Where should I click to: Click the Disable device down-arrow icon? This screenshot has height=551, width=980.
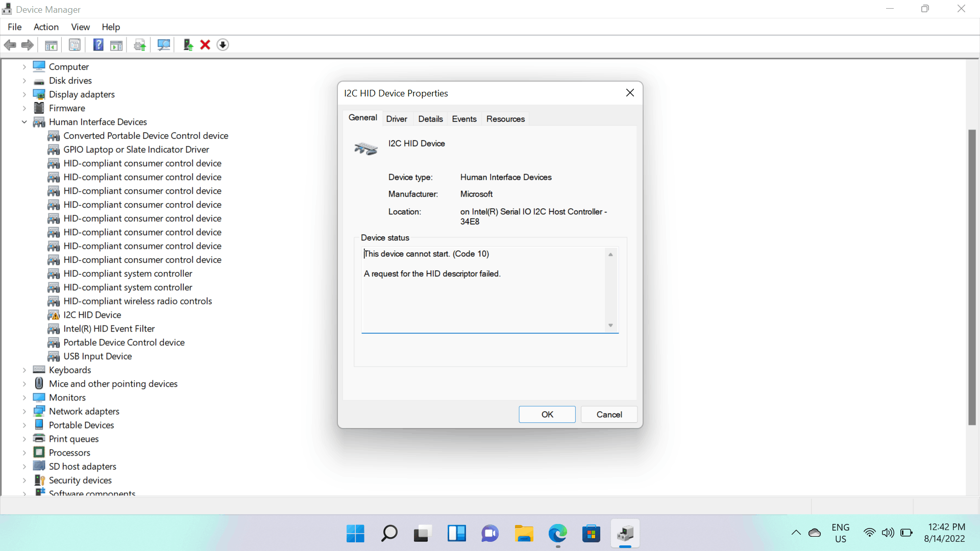(223, 45)
